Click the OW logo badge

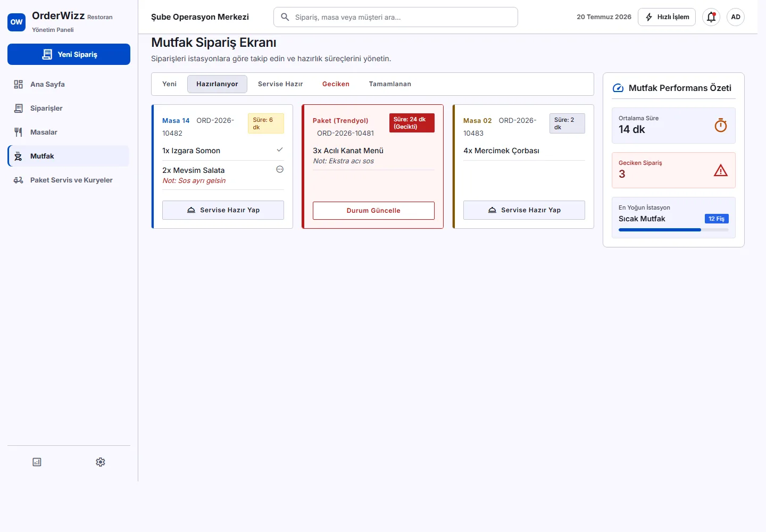click(x=16, y=22)
